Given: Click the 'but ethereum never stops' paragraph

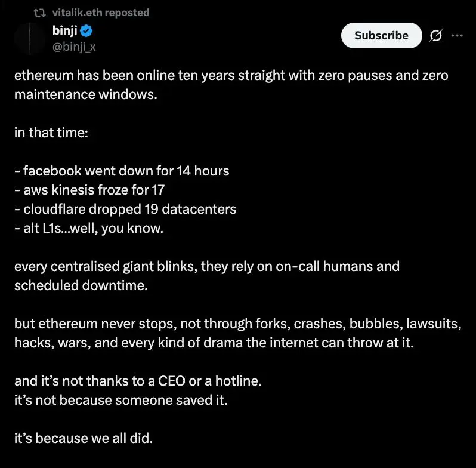Looking at the screenshot, I should click(237, 333).
